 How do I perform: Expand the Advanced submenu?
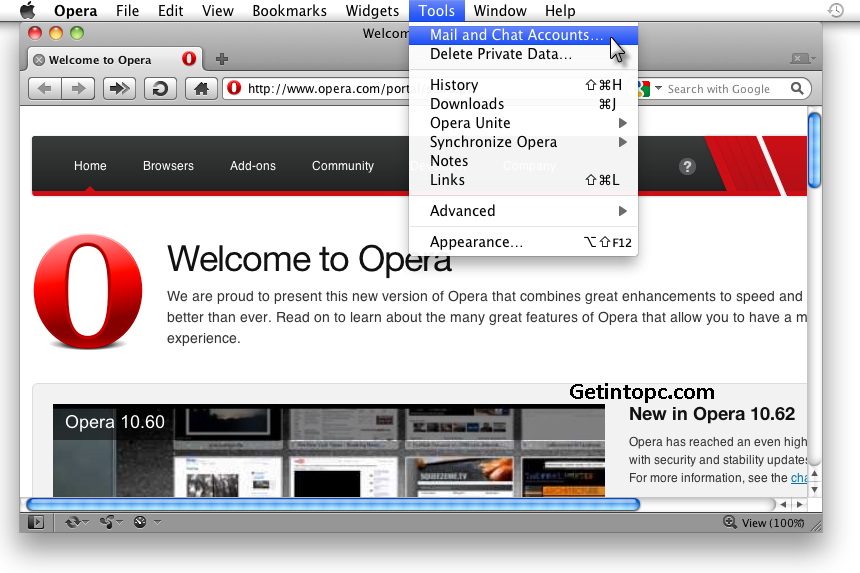pyautogui.click(x=523, y=211)
